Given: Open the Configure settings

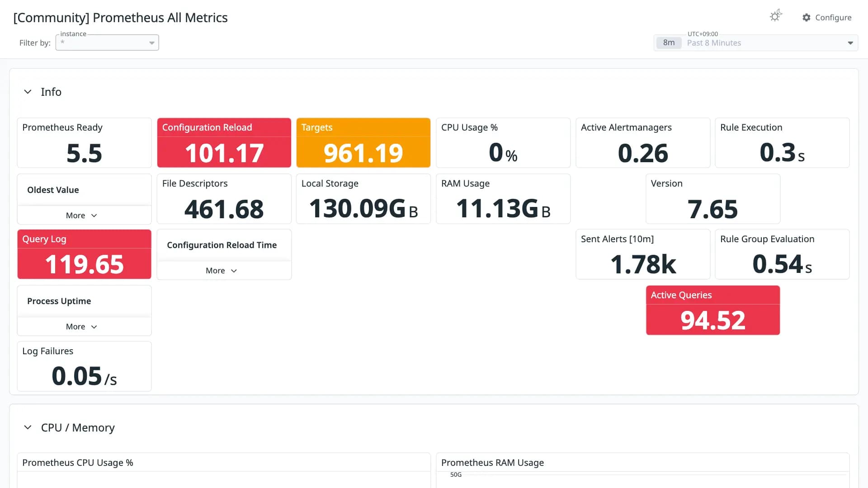Looking at the screenshot, I should pos(827,17).
